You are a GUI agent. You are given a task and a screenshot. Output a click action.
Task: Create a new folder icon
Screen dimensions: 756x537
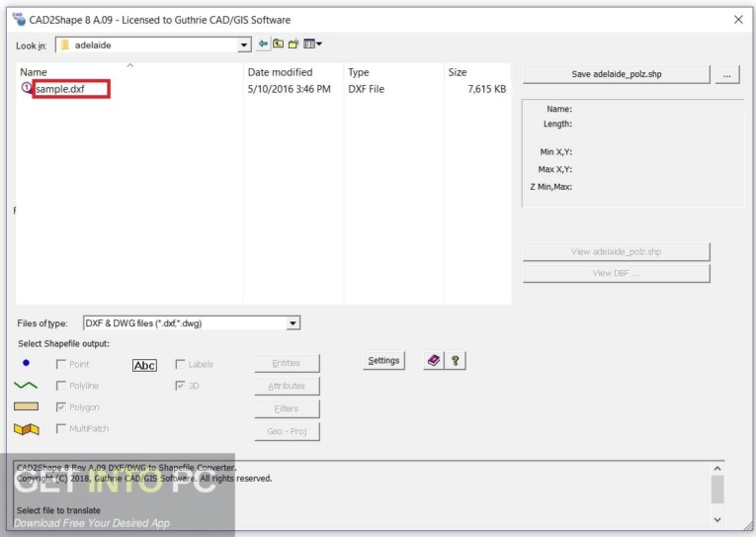294,44
